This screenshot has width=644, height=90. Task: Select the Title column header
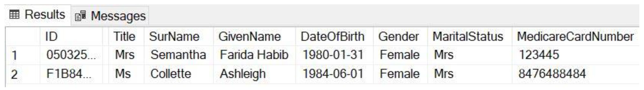coord(124,37)
